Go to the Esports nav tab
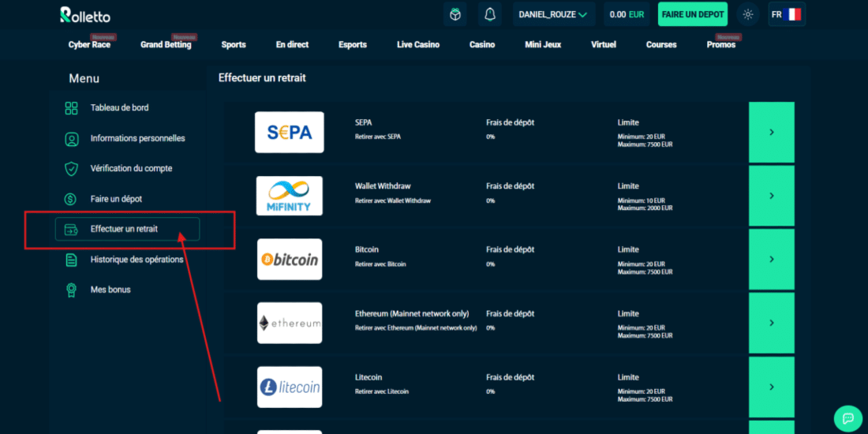This screenshot has width=868, height=434. (x=353, y=45)
